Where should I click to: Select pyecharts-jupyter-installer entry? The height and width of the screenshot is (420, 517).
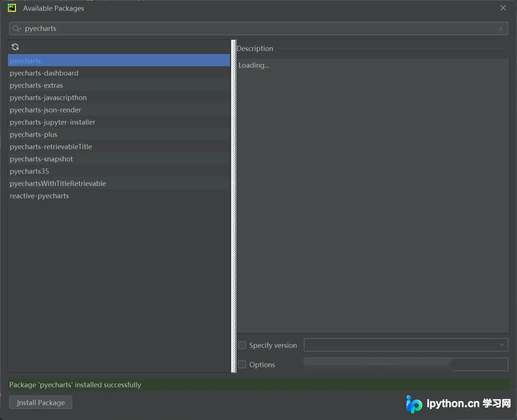coord(119,122)
